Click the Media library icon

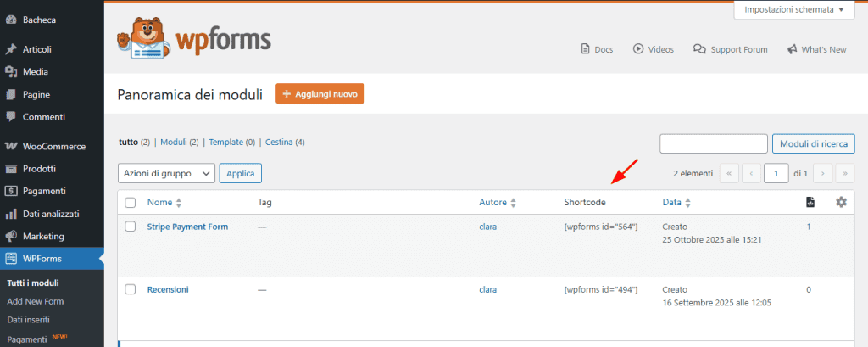point(10,72)
